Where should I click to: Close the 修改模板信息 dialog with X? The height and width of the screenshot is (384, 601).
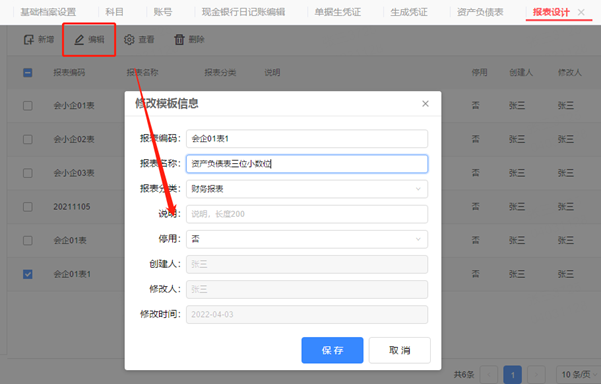coord(425,104)
